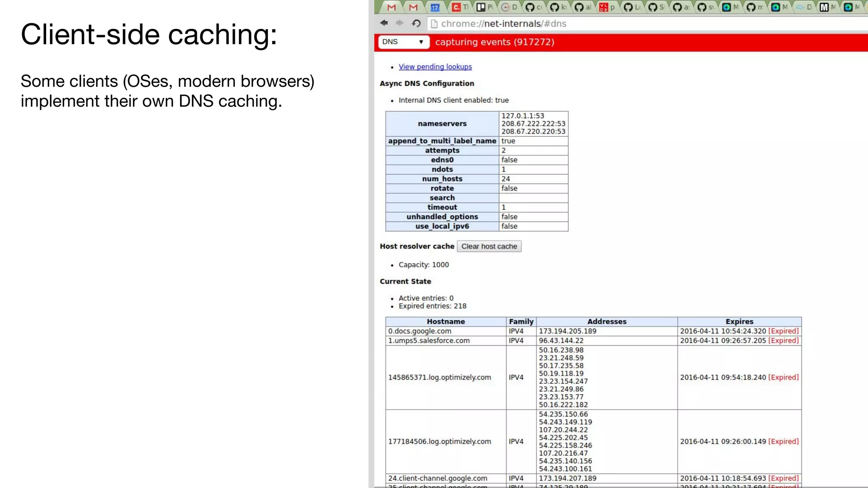Reload the net-internals page
The image size is (868, 488).
click(x=416, y=23)
